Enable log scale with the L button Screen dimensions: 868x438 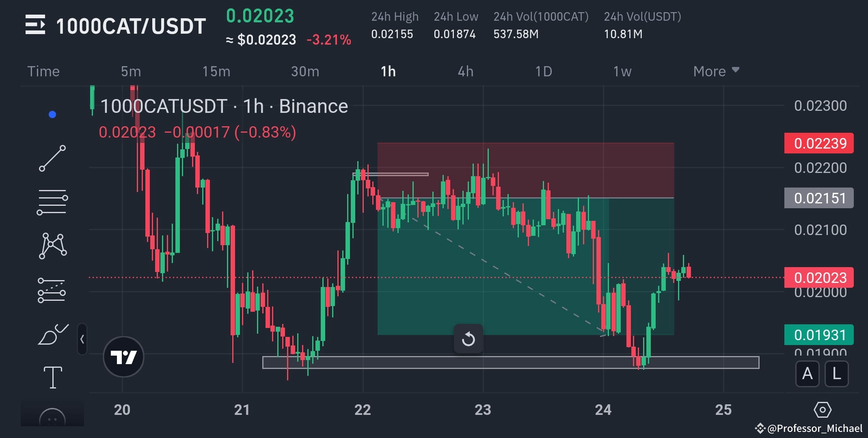tap(836, 374)
